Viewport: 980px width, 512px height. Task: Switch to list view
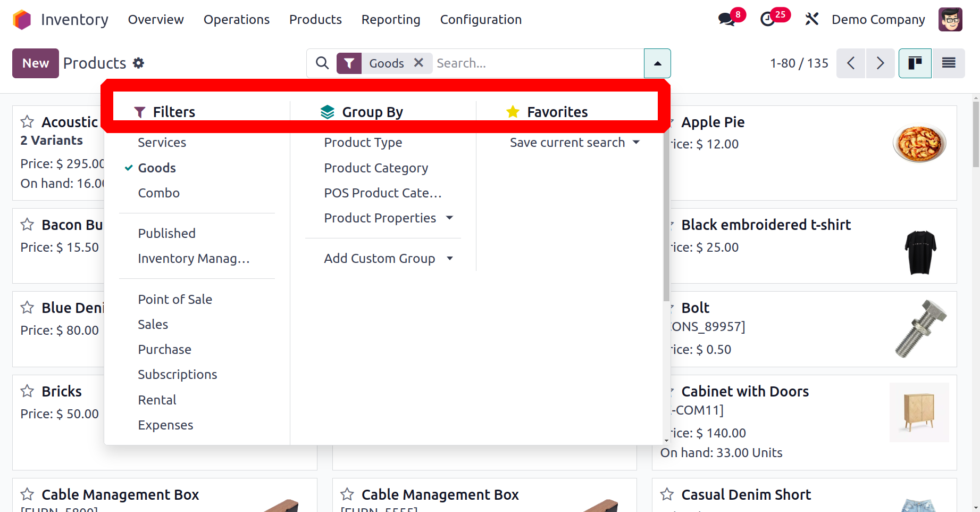point(949,63)
